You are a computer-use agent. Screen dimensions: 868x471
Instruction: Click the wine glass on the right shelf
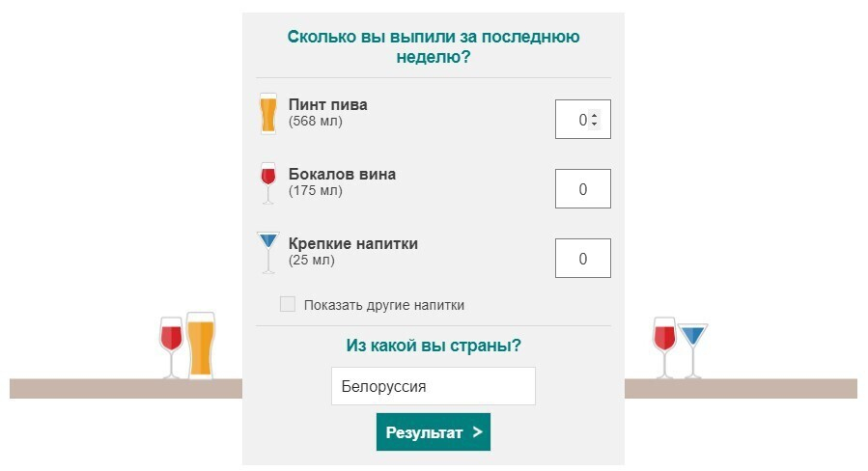pos(664,346)
